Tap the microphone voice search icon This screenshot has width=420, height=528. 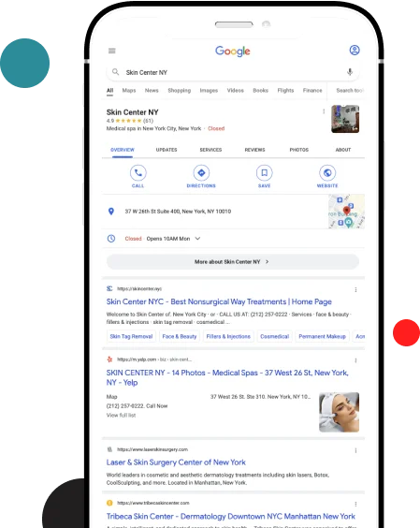(x=350, y=72)
